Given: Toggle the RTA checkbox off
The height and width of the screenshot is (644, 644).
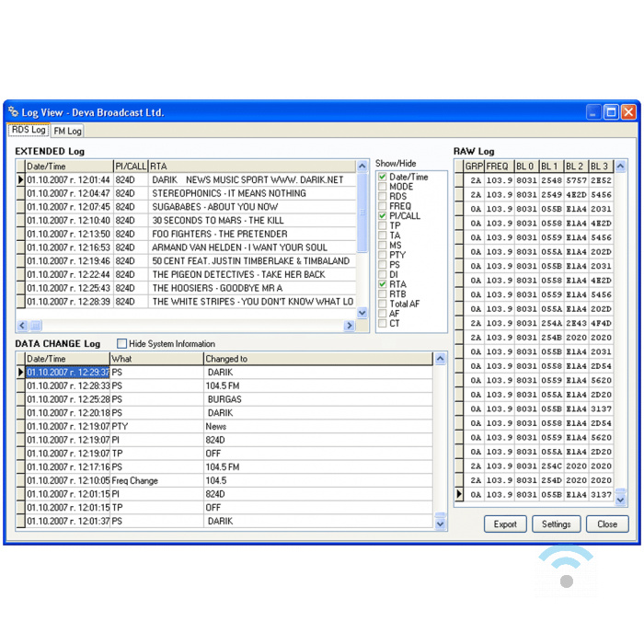Looking at the screenshot, I should [383, 284].
